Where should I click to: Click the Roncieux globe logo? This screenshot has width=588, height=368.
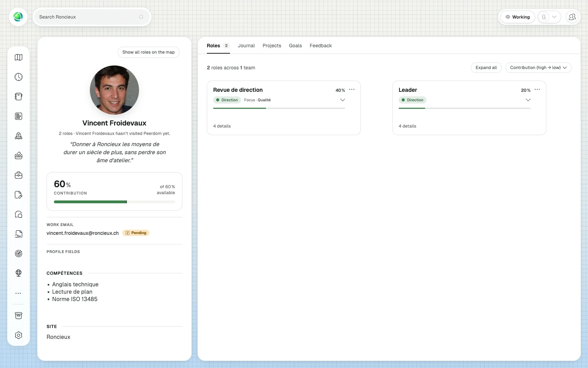pos(18,17)
